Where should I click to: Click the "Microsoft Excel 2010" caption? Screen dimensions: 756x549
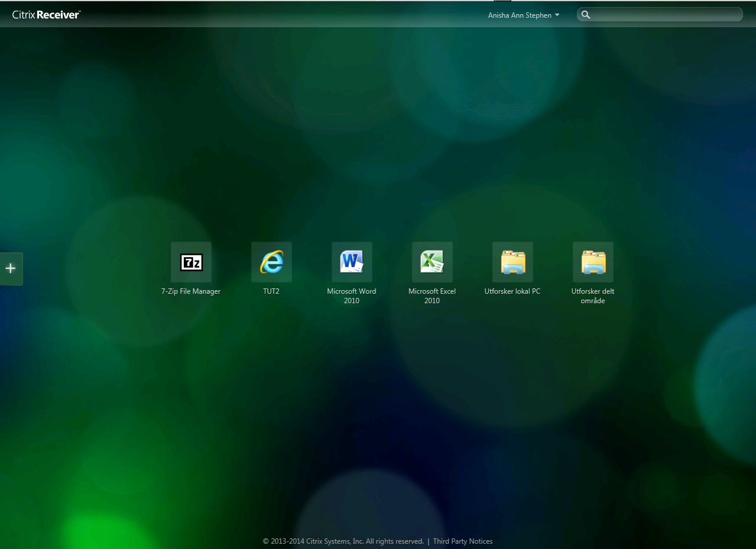(x=432, y=296)
